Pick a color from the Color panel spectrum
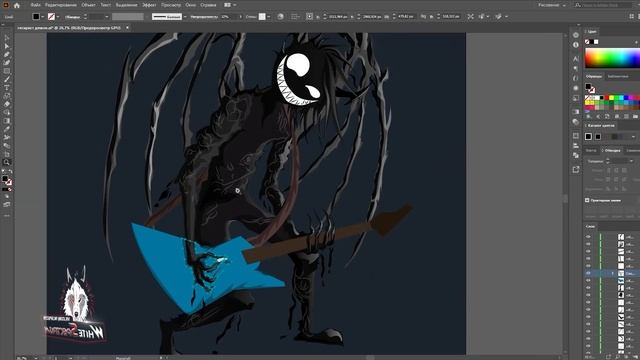The height and width of the screenshot is (360, 640). [612, 58]
